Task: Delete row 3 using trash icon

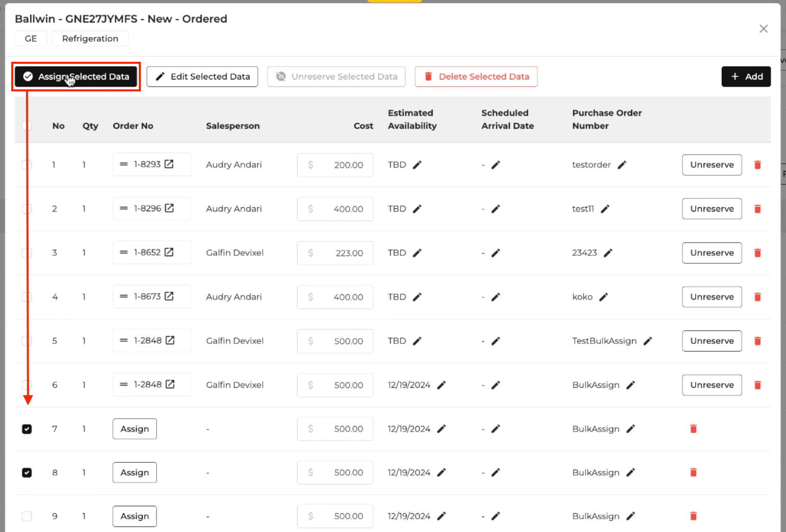Action: coord(757,253)
